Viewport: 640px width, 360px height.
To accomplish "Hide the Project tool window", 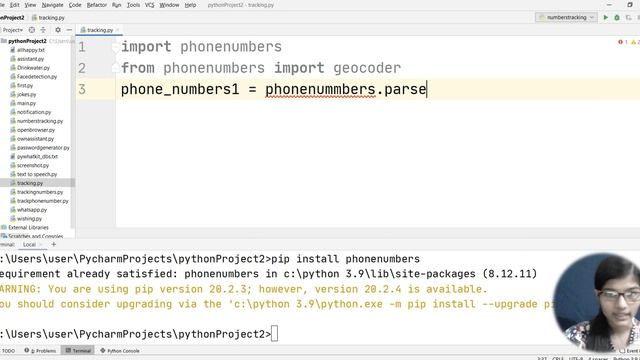I will pos(69,30).
